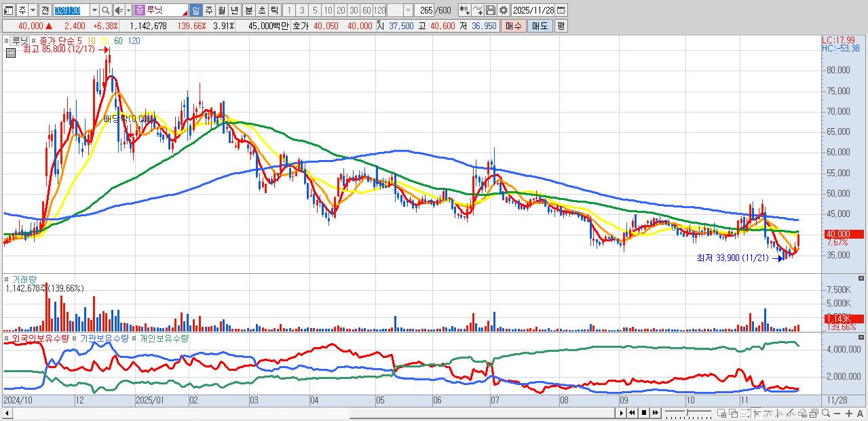
Task: Click the 매도 sell button
Action: click(540, 26)
